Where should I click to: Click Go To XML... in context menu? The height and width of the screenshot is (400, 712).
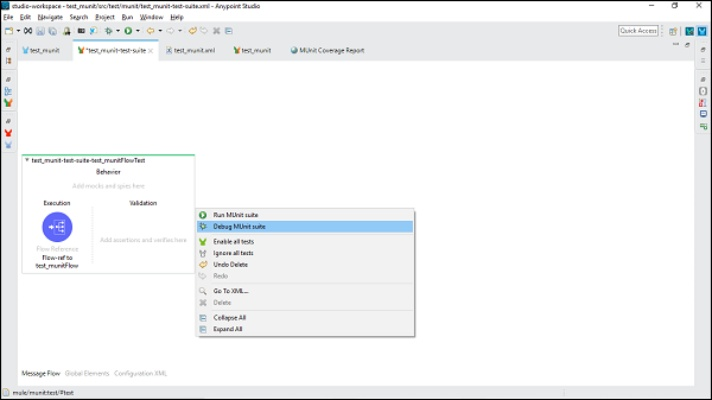[x=230, y=291]
